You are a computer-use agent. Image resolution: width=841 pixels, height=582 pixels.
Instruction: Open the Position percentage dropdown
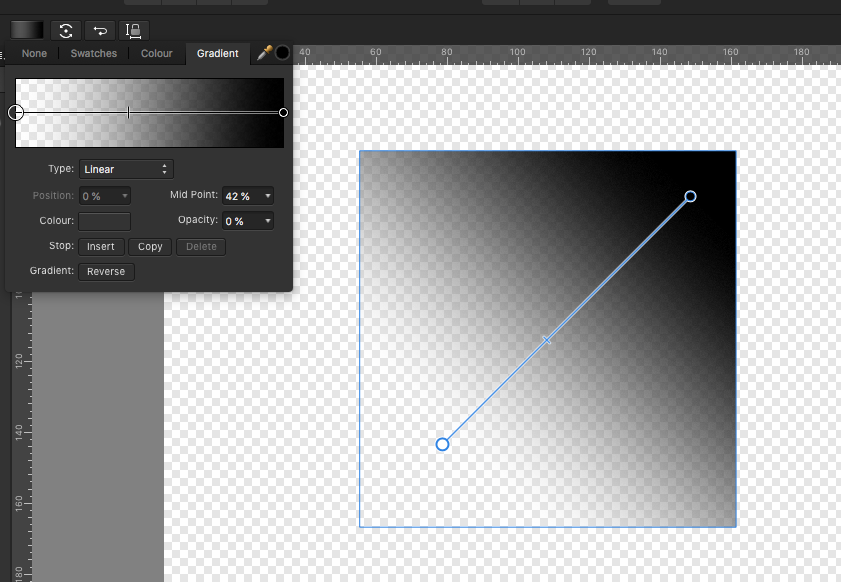[104, 195]
